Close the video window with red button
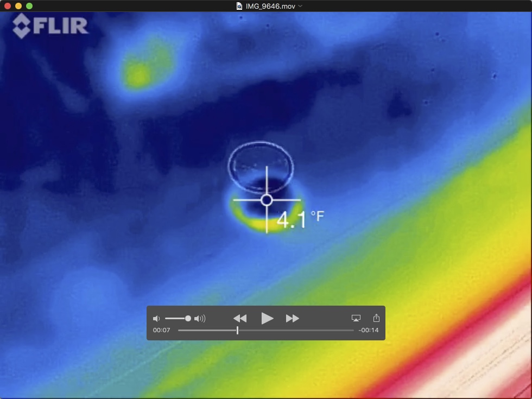The height and width of the screenshot is (399, 532). pyautogui.click(x=8, y=6)
